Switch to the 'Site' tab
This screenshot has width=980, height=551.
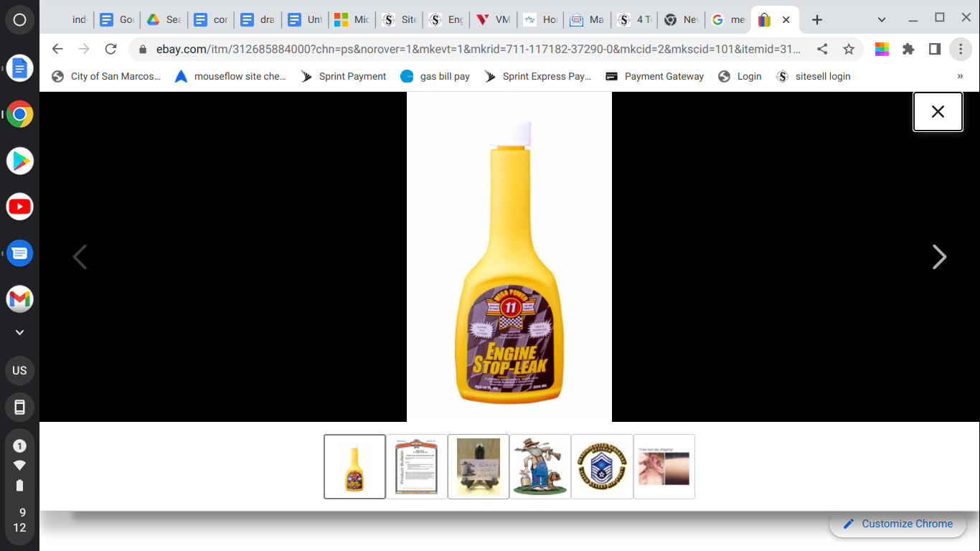(400, 20)
